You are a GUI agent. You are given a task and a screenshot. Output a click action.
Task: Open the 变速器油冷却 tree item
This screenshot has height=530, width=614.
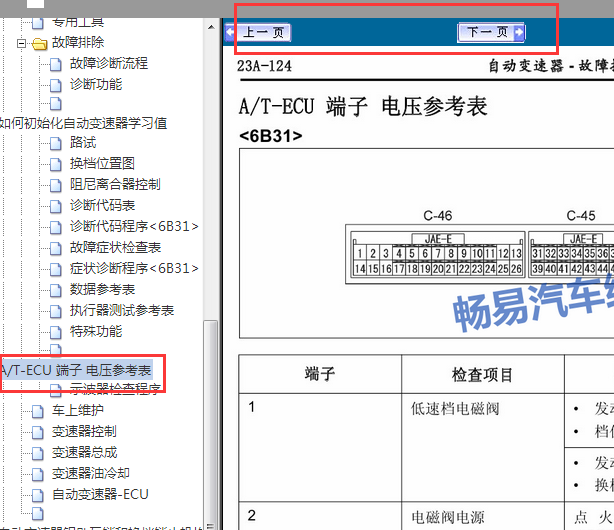[x=91, y=473]
